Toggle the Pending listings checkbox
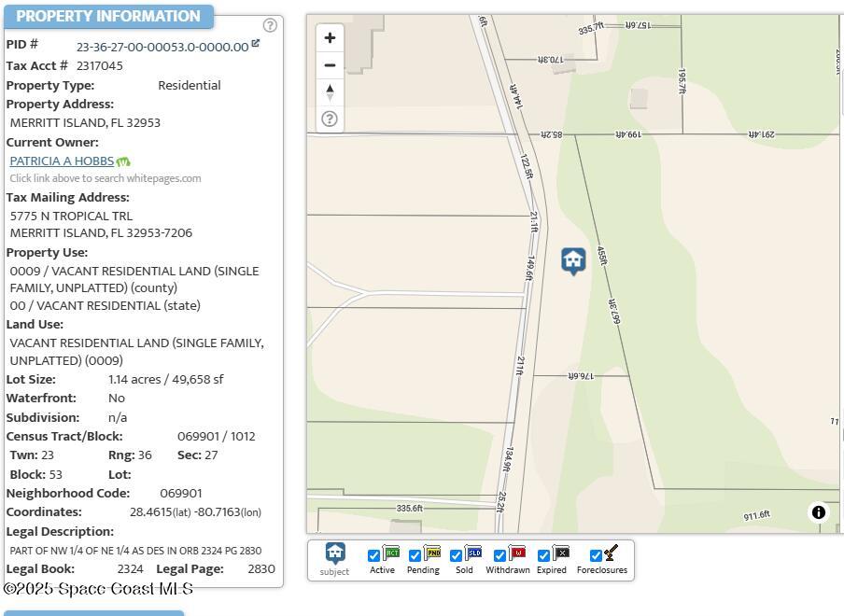The image size is (844, 616). (x=415, y=555)
